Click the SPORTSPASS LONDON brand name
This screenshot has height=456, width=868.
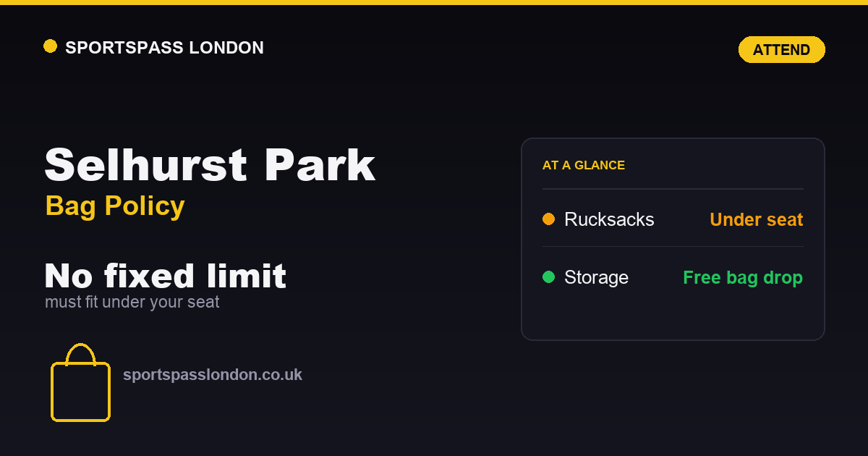(x=164, y=48)
